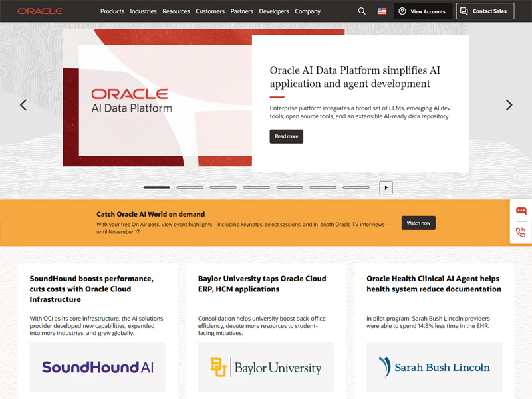Click Watch now for Oracle AI World
The height and width of the screenshot is (399, 532).
[418, 223]
